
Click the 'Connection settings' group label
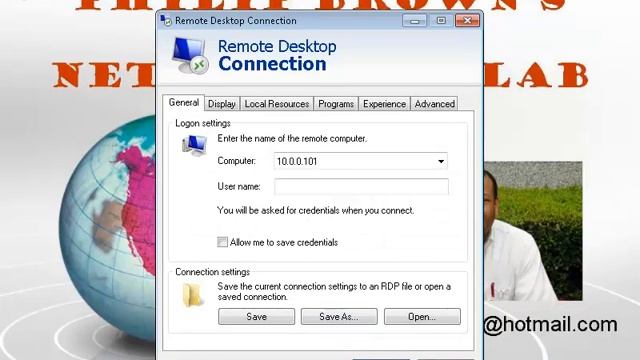pyautogui.click(x=212, y=272)
